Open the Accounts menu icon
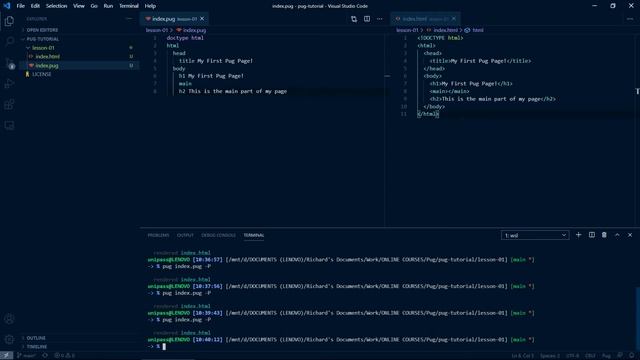 pos(9,319)
